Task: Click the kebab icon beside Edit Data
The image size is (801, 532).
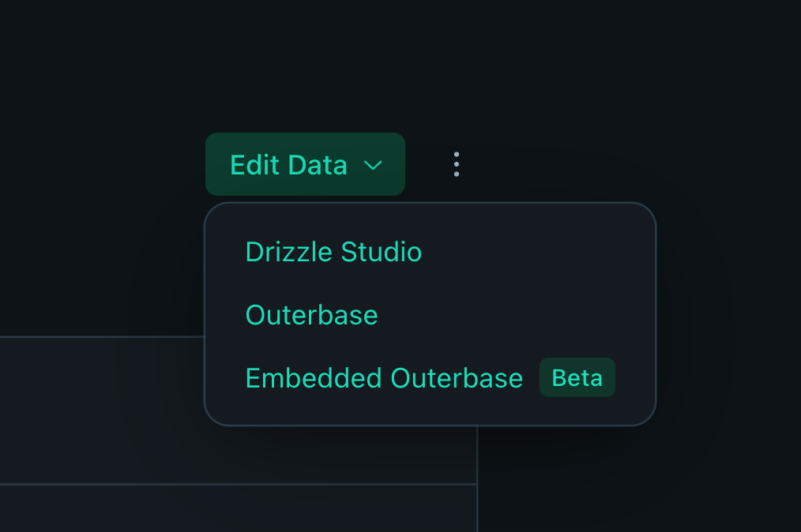Action: [x=456, y=164]
